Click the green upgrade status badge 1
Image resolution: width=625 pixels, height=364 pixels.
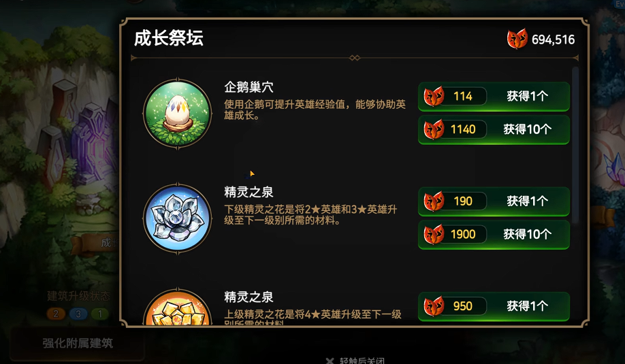pyautogui.click(x=100, y=314)
